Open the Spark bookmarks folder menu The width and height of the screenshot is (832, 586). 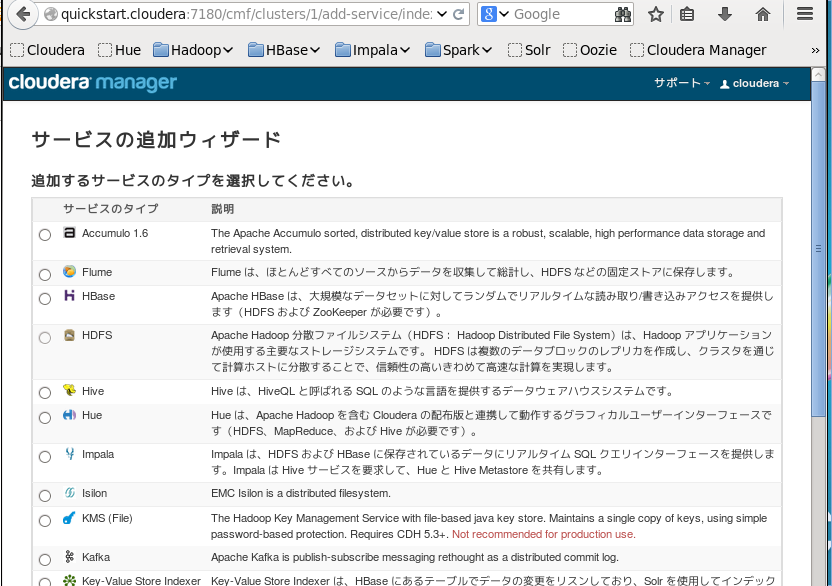[x=458, y=50]
